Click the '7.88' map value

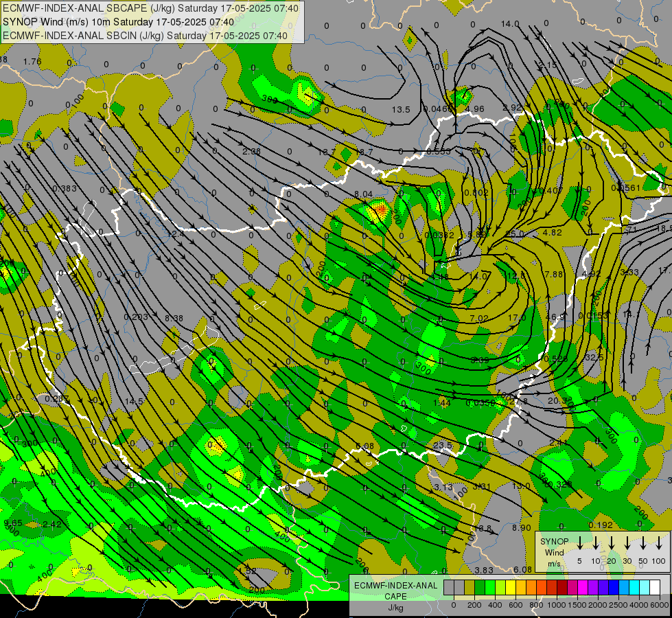point(554,274)
